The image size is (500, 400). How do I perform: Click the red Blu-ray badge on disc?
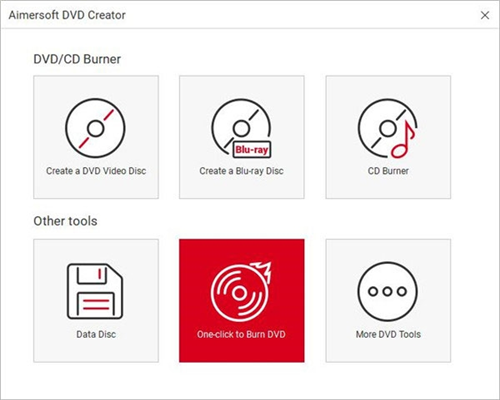click(252, 150)
